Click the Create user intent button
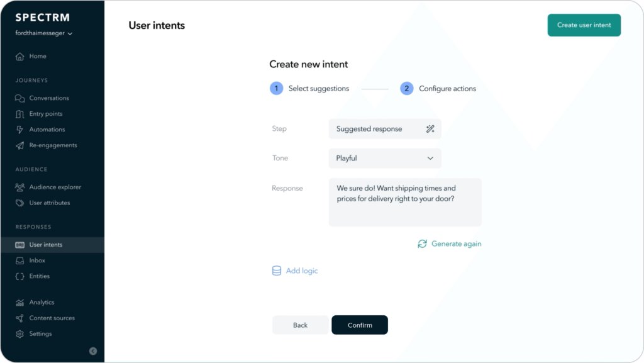 pos(584,25)
